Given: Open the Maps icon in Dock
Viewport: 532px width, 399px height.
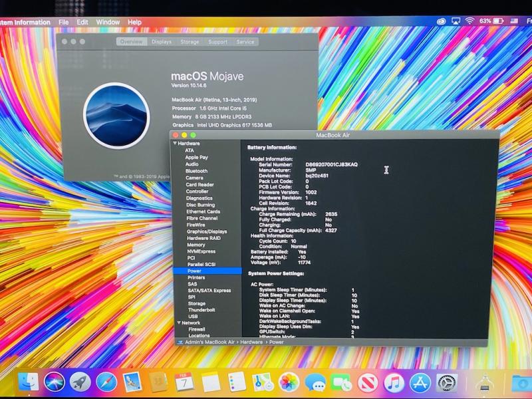Looking at the screenshot, I should click(263, 382).
